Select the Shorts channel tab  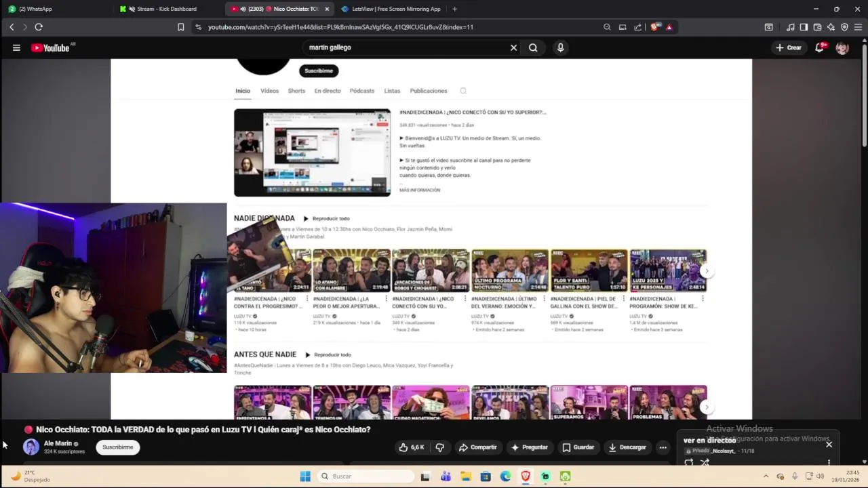(296, 91)
